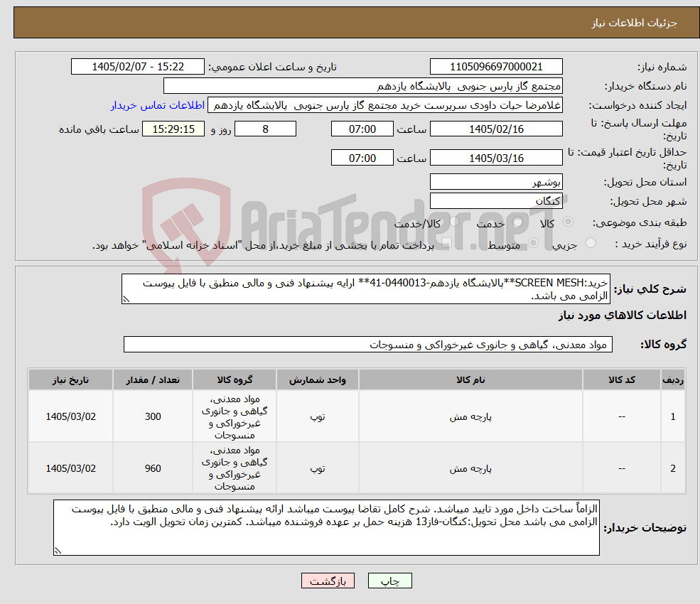This screenshot has width=700, height=604.
Task: Click the ردیف column header
Action: [x=673, y=380]
